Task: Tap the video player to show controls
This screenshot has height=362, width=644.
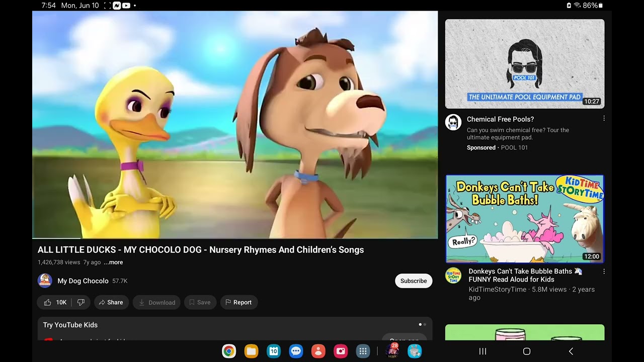Action: [x=235, y=124]
